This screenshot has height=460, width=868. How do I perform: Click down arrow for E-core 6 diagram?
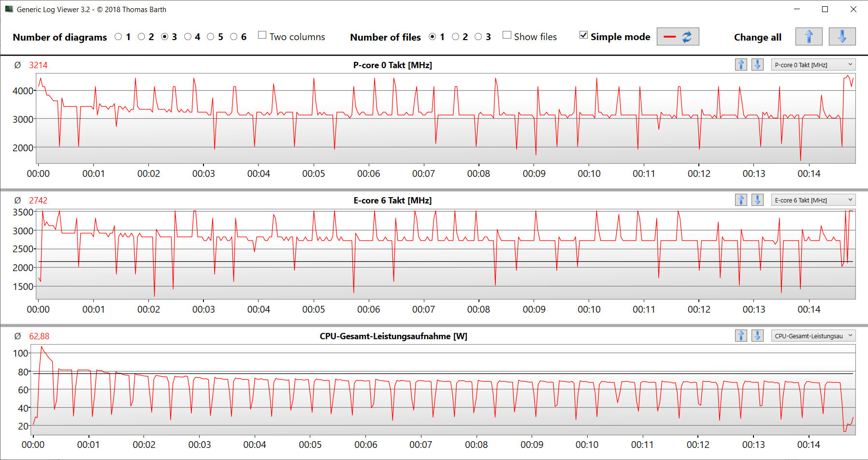pos(757,200)
